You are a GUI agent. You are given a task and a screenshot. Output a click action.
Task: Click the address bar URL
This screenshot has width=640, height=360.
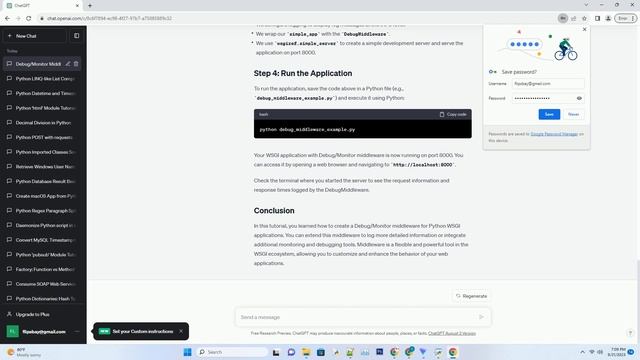pos(109,18)
